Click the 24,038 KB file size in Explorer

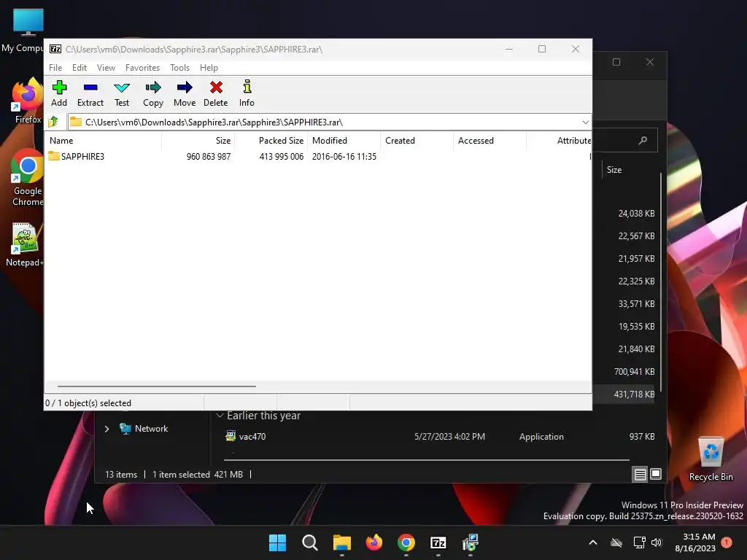coord(636,214)
